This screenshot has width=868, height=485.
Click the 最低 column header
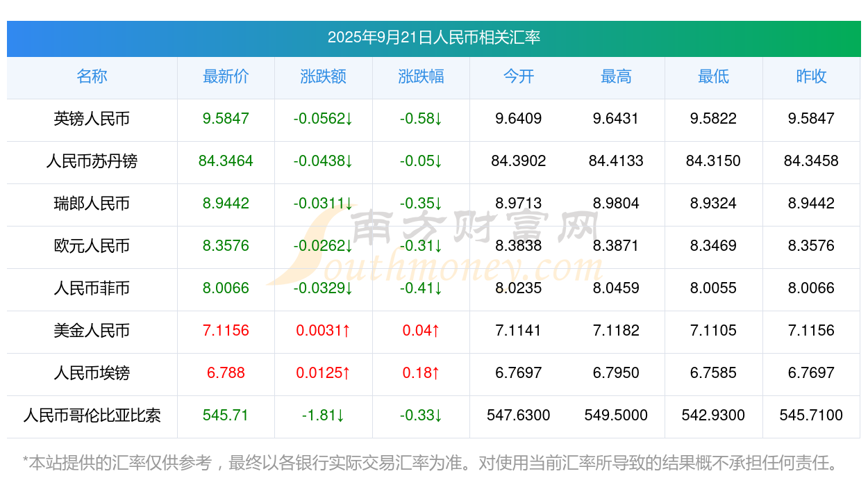click(x=713, y=76)
